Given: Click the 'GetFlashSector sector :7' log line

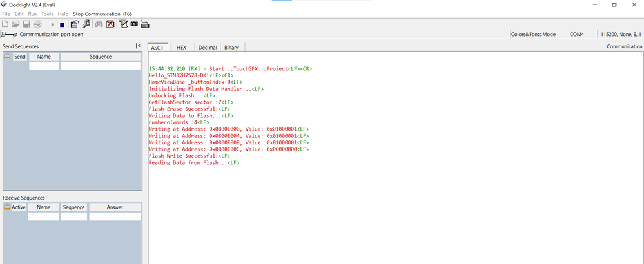Looking at the screenshot, I should coord(191,102).
